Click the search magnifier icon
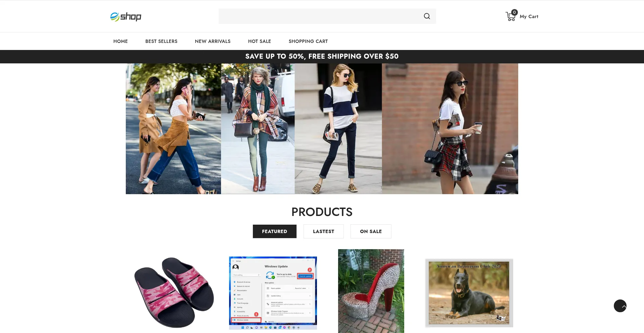644x333 pixels. [427, 16]
